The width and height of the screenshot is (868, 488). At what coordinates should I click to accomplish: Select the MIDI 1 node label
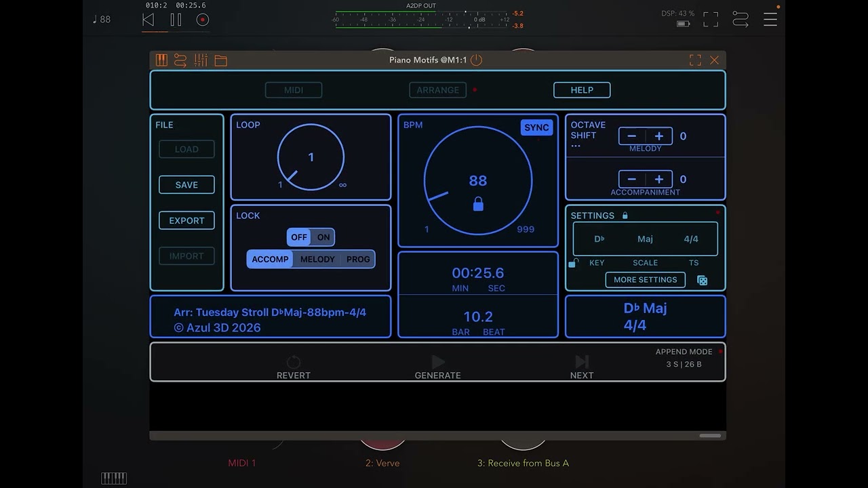click(x=242, y=463)
